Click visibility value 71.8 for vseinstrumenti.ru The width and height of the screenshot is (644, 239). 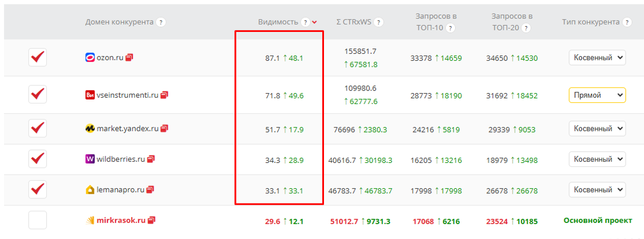[272, 96]
